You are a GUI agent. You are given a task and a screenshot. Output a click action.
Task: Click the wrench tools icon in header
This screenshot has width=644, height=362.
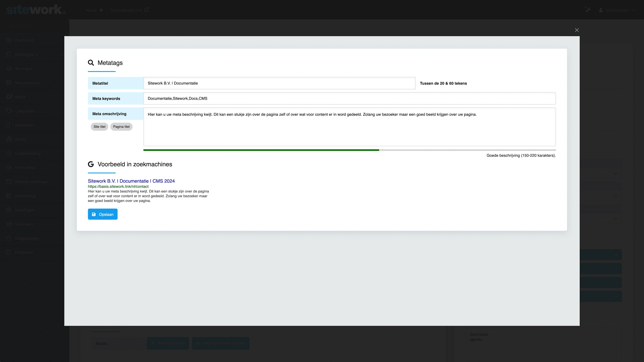588,10
